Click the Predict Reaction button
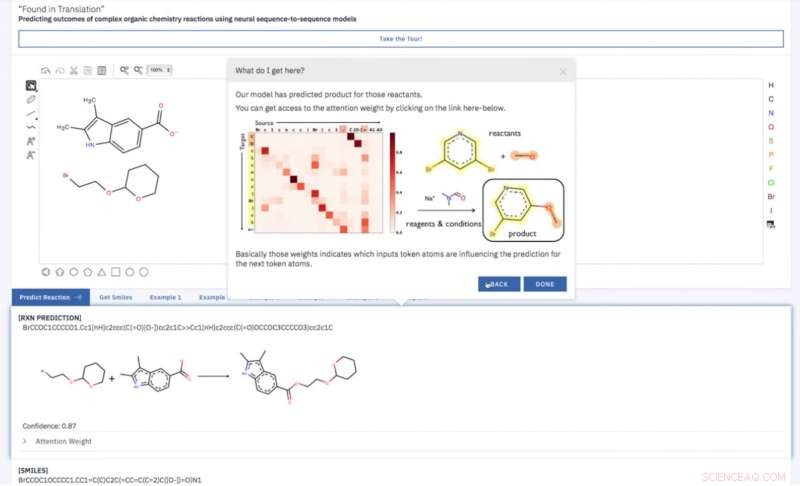 pyautogui.click(x=51, y=297)
